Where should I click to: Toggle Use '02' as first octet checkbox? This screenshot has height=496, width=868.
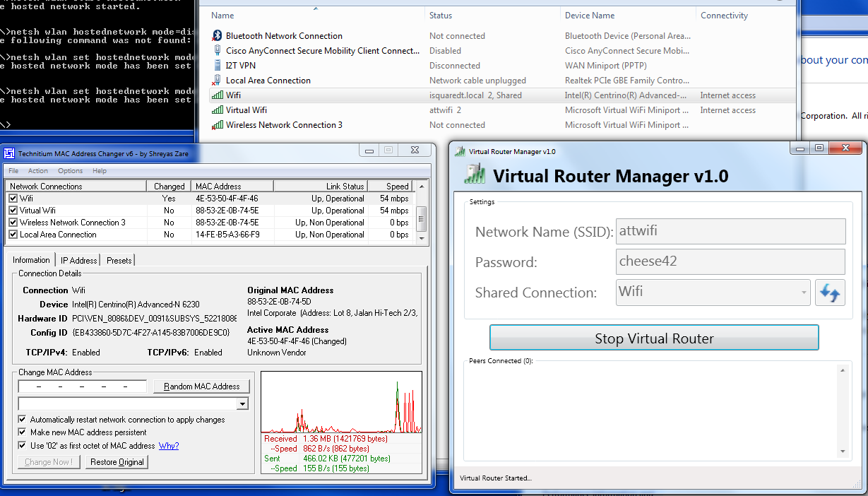pyautogui.click(x=23, y=446)
